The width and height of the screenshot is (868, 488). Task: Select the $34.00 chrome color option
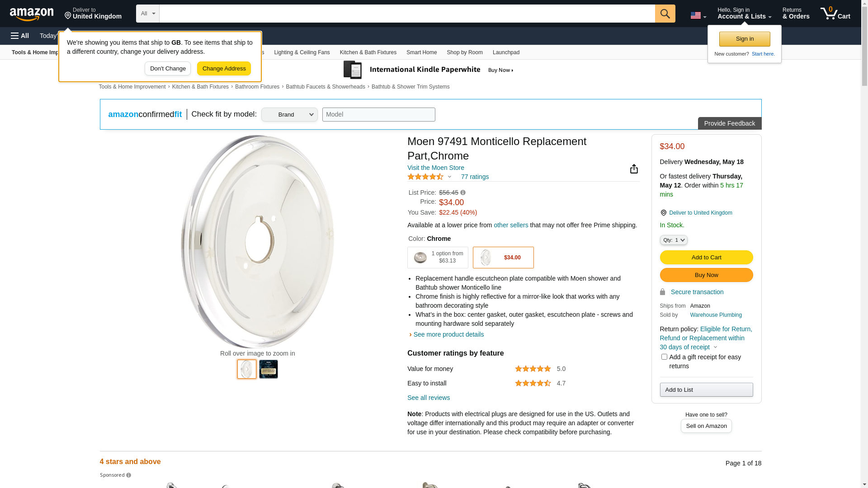[503, 258]
